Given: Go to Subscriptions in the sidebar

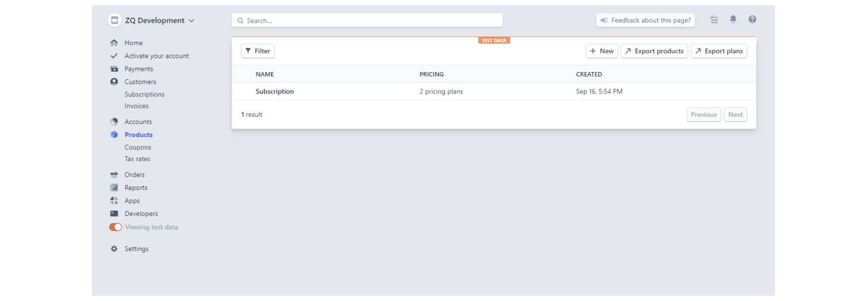Looking at the screenshot, I should tap(145, 94).
